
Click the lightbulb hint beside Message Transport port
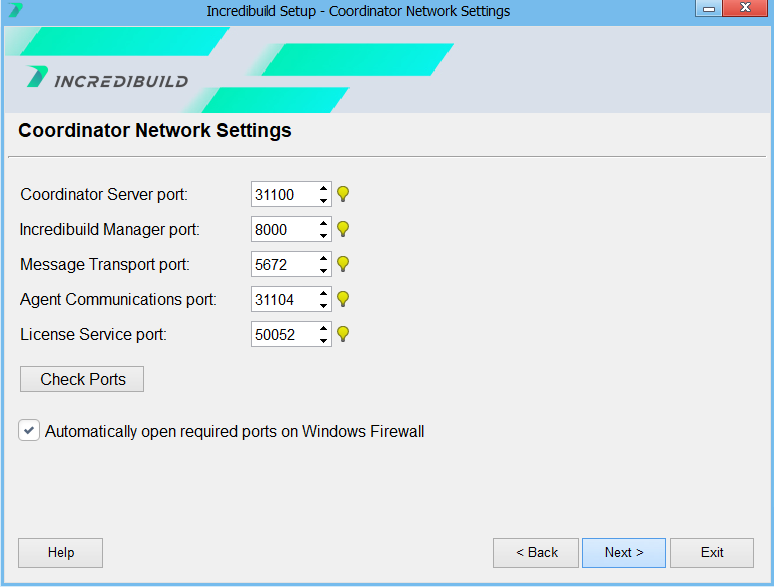343,264
